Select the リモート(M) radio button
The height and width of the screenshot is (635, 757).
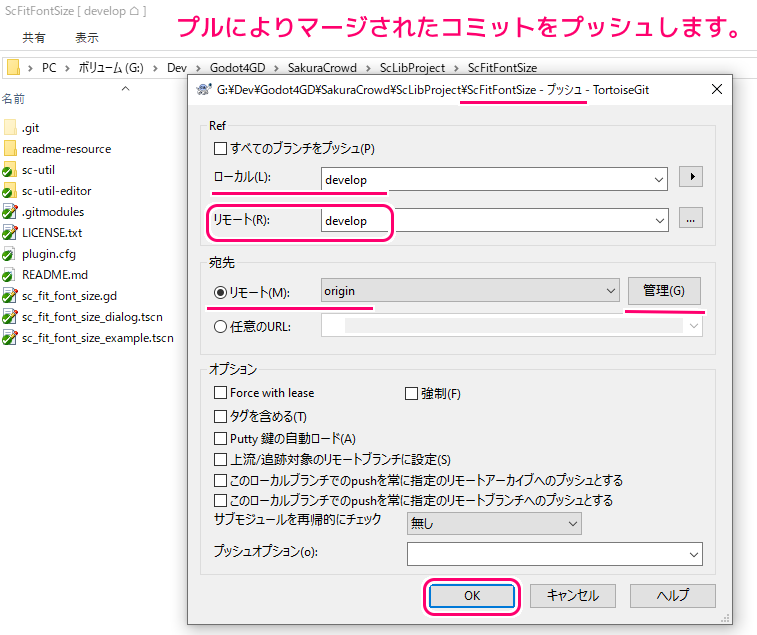220,292
